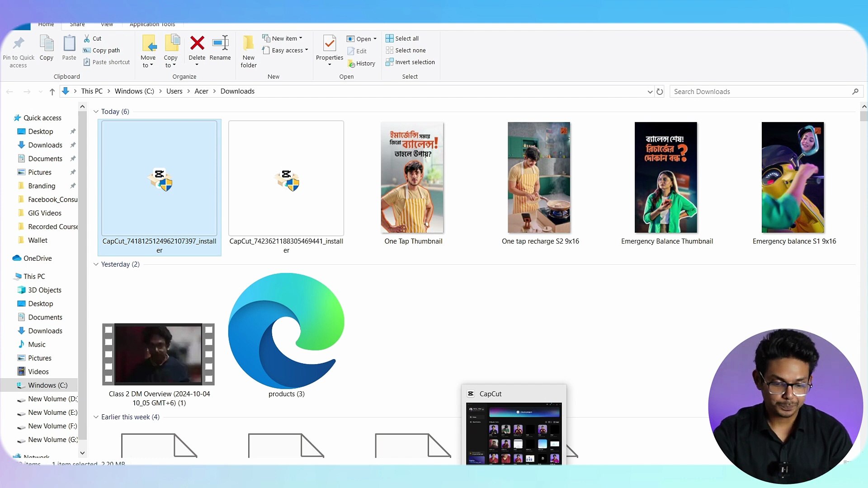868x488 pixels.
Task: Delete the selected file using ribbon icon
Action: [197, 50]
